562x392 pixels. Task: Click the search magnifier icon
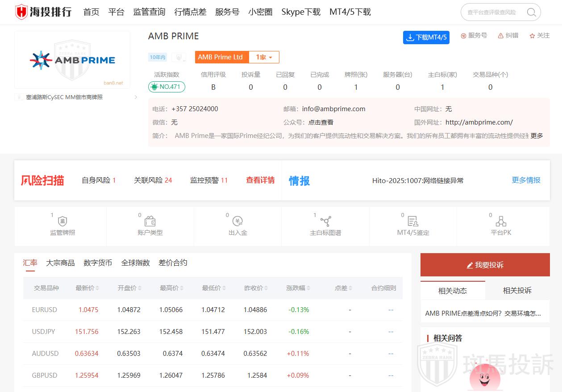point(531,13)
